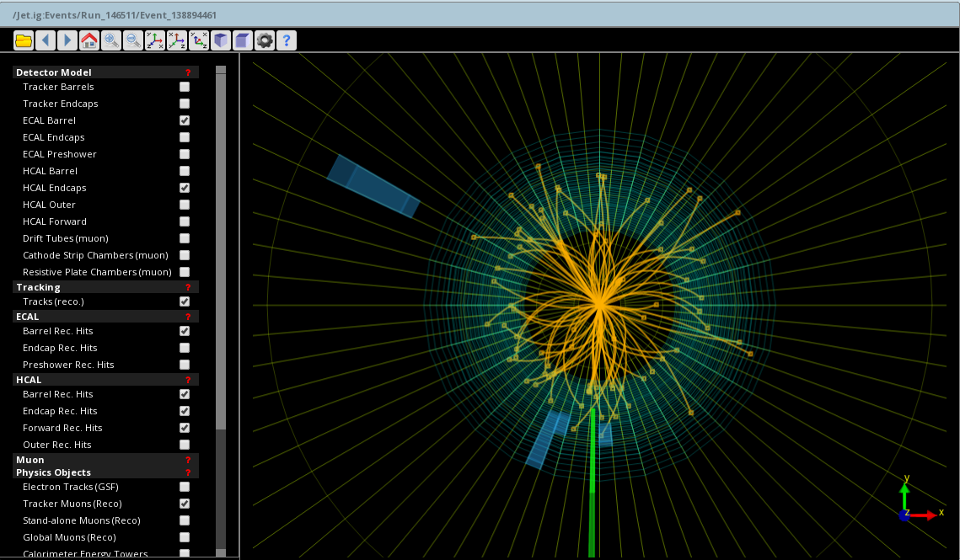Click Muon section red help mark
960x560 pixels.
[188, 460]
